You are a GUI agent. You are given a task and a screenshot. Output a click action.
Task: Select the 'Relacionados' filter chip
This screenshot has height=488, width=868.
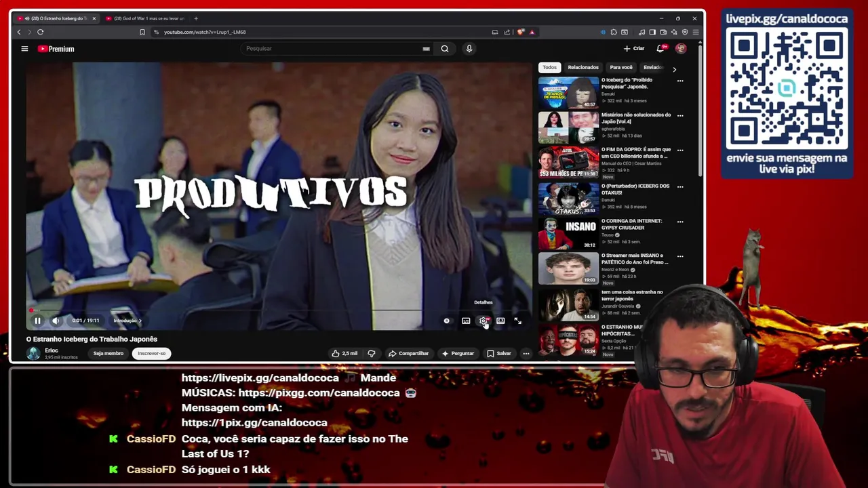pyautogui.click(x=583, y=68)
